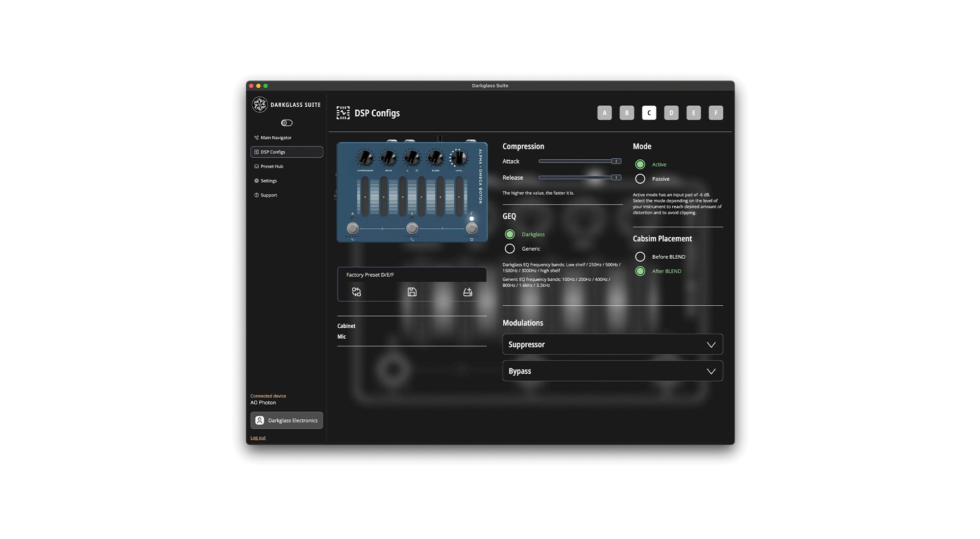Click the save preset floppy disk icon
This screenshot has width=980, height=539.
(x=412, y=292)
